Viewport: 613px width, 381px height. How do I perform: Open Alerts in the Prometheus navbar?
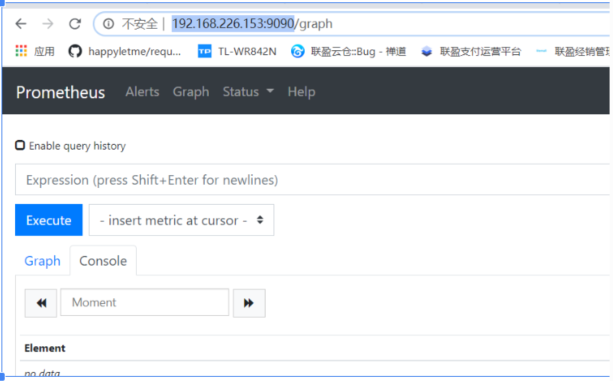(x=142, y=92)
